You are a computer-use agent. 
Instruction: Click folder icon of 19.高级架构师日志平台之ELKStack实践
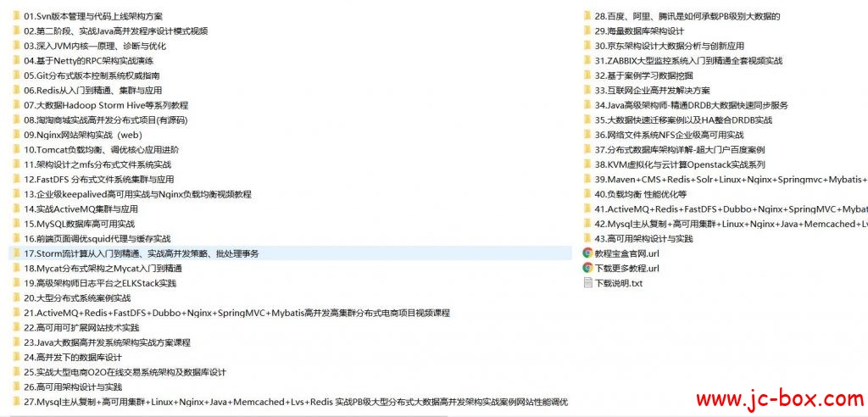[x=17, y=283]
